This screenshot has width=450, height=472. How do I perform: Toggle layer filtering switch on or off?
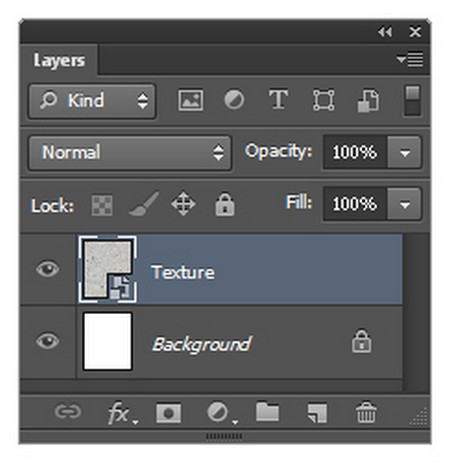click(412, 100)
